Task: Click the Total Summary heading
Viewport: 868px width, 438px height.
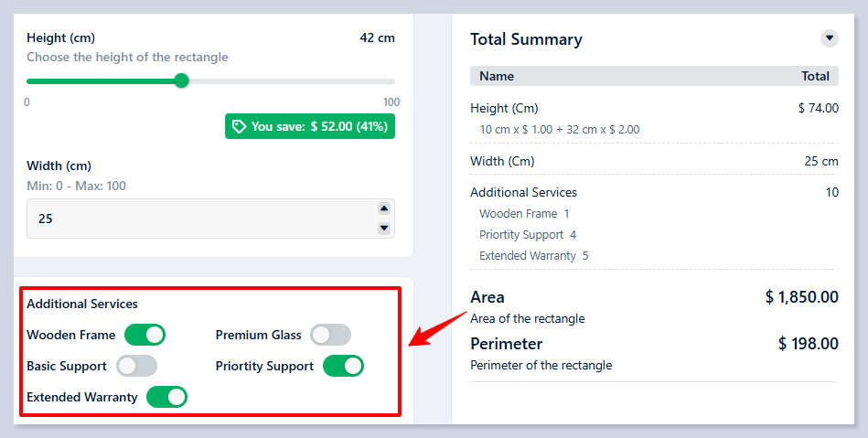Action: coord(526,39)
